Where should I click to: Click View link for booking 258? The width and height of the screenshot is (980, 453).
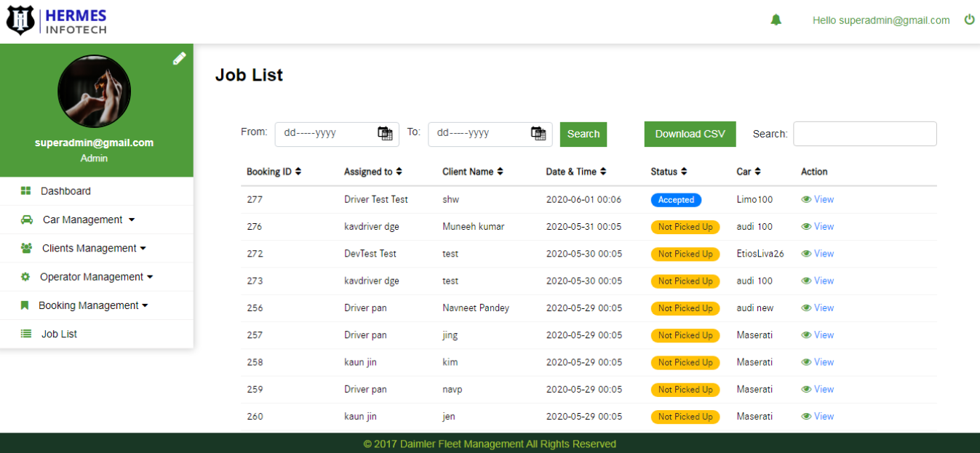[824, 362]
